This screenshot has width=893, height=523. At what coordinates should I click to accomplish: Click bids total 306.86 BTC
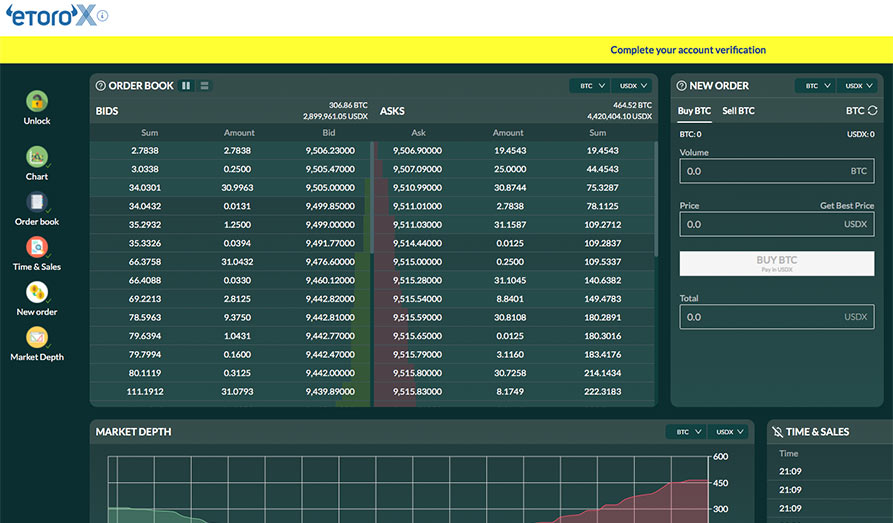(348, 105)
